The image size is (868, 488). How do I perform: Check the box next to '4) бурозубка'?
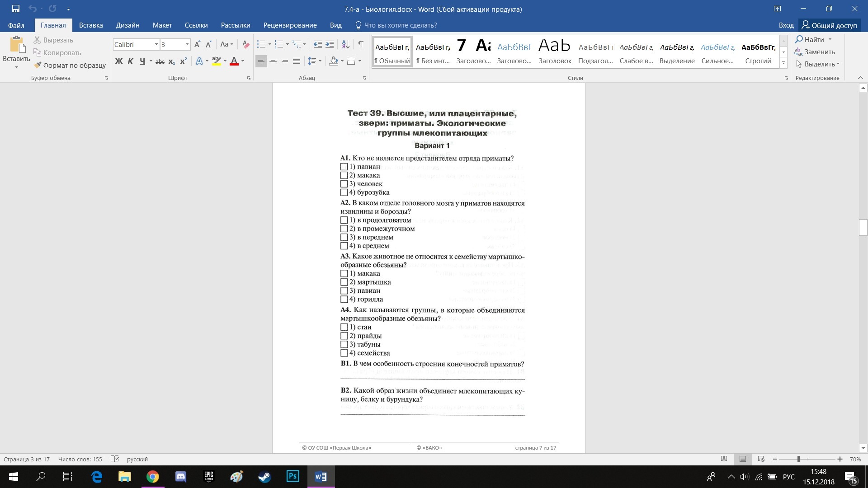coord(344,192)
